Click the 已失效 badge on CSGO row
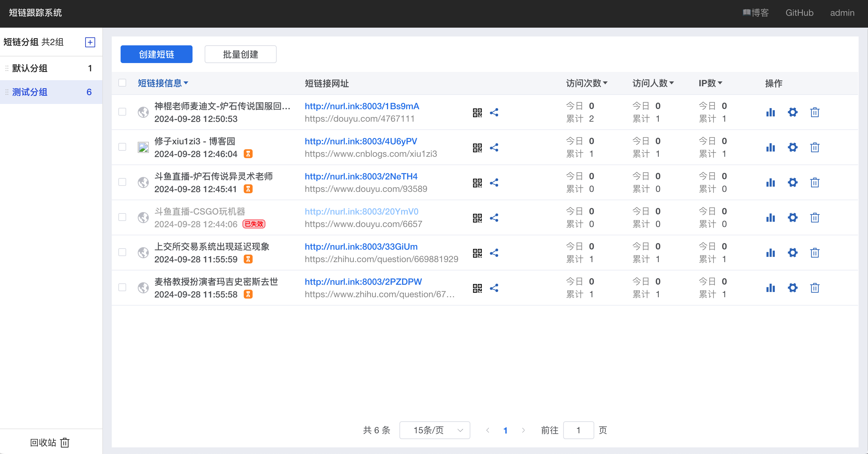 coord(254,224)
